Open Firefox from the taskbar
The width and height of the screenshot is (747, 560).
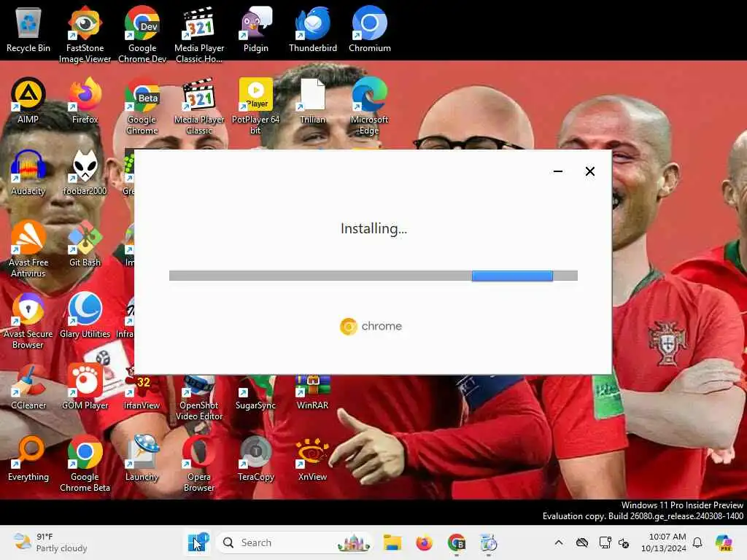click(424, 542)
